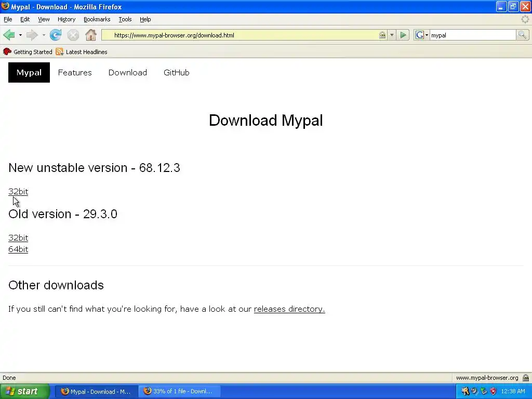Open the Back history dropdown arrow
Screen dimensions: 532x399
(x=20, y=35)
